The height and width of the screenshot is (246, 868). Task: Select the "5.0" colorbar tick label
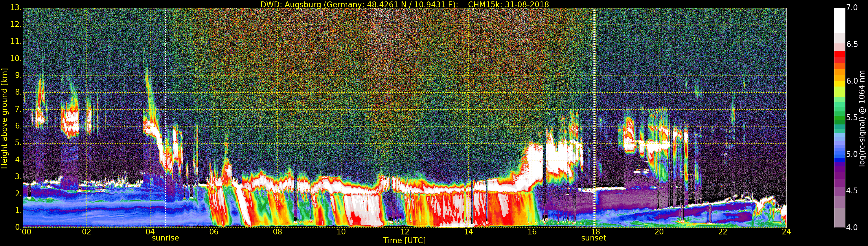pyautogui.click(x=852, y=154)
